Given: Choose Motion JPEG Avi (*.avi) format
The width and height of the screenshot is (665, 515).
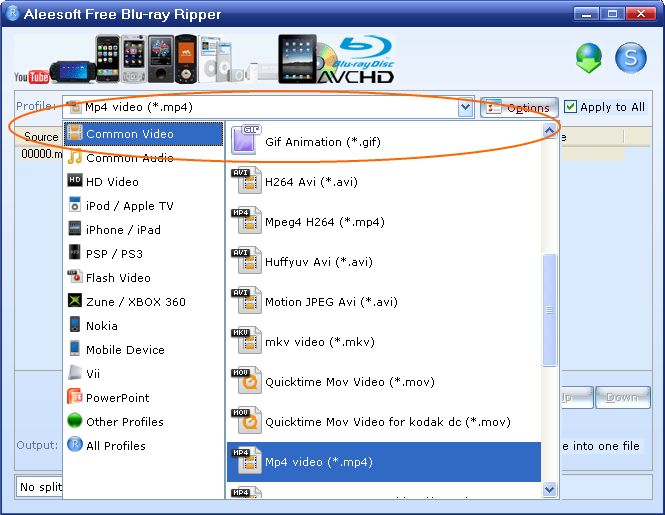Looking at the screenshot, I should [x=384, y=301].
